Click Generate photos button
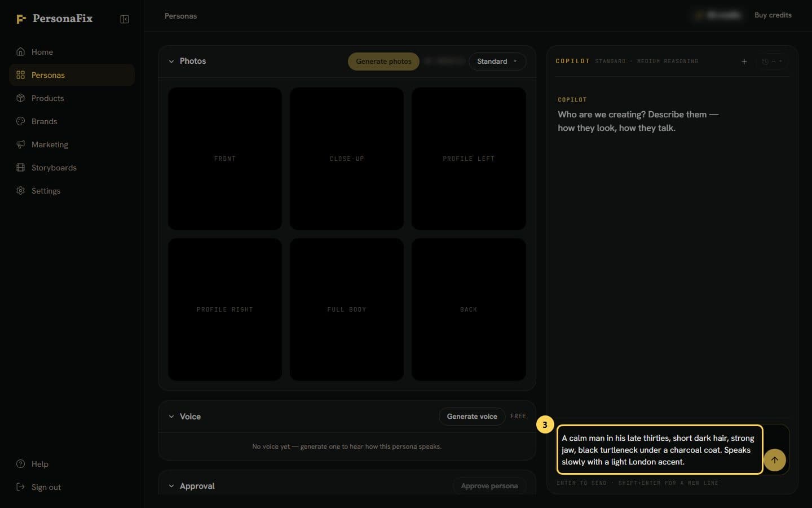The width and height of the screenshot is (812, 508). point(383,62)
